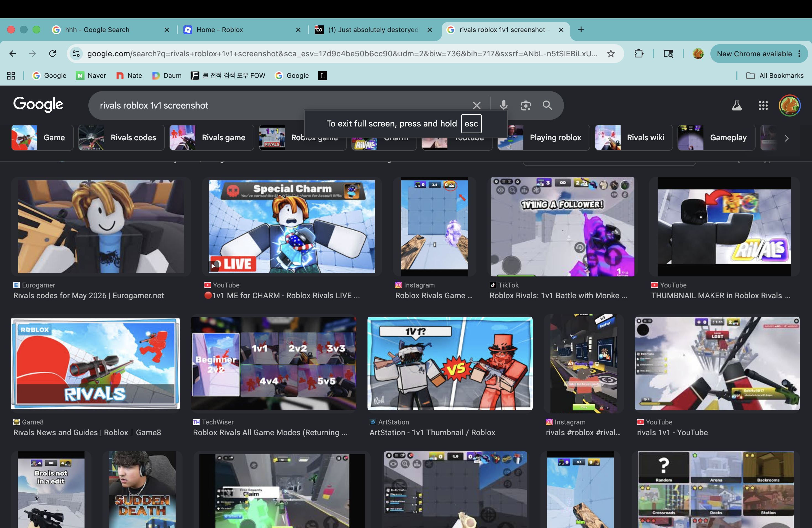Open the Bro is not in a edit image
The width and height of the screenshot is (812, 528).
coord(51,489)
